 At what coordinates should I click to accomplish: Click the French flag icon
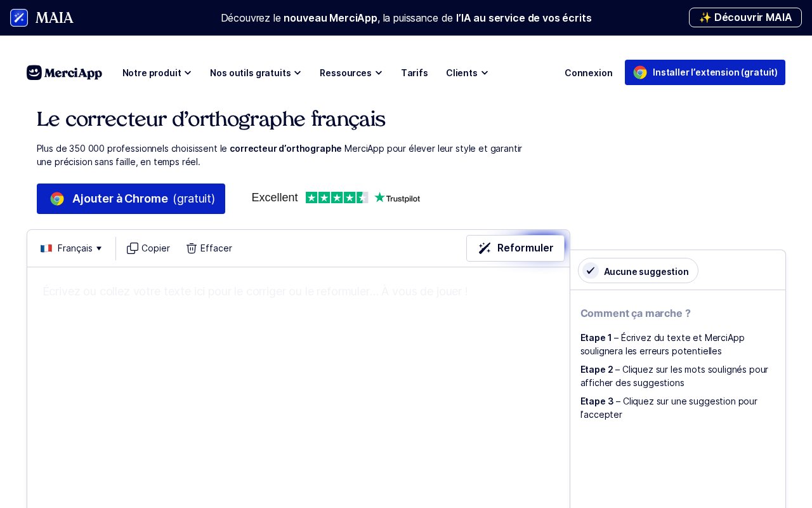pos(46,248)
